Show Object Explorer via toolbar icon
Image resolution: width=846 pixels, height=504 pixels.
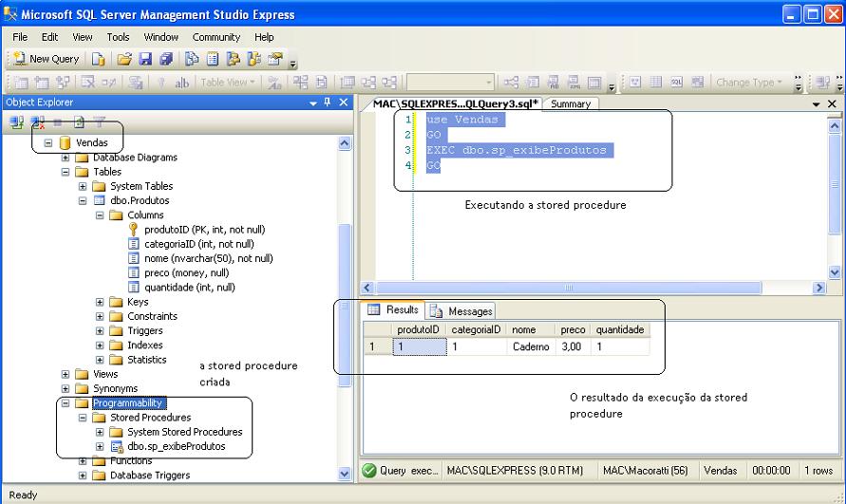[233, 59]
